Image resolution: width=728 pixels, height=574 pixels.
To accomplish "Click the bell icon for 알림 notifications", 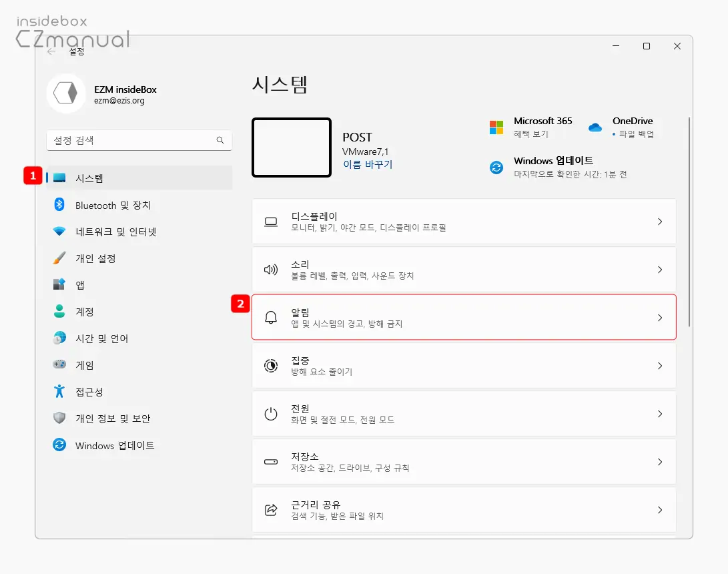I will 270,318.
